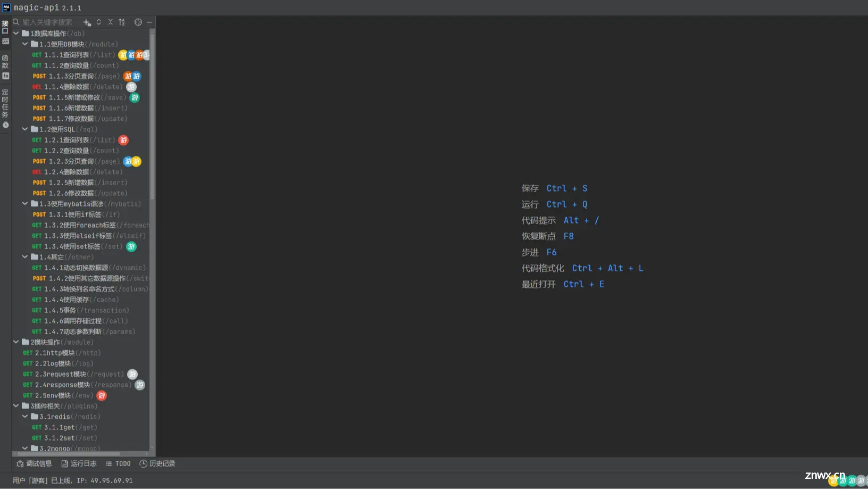The height and width of the screenshot is (489, 868).
Task: Collapse the 3.1redis folder
Action: (x=25, y=417)
